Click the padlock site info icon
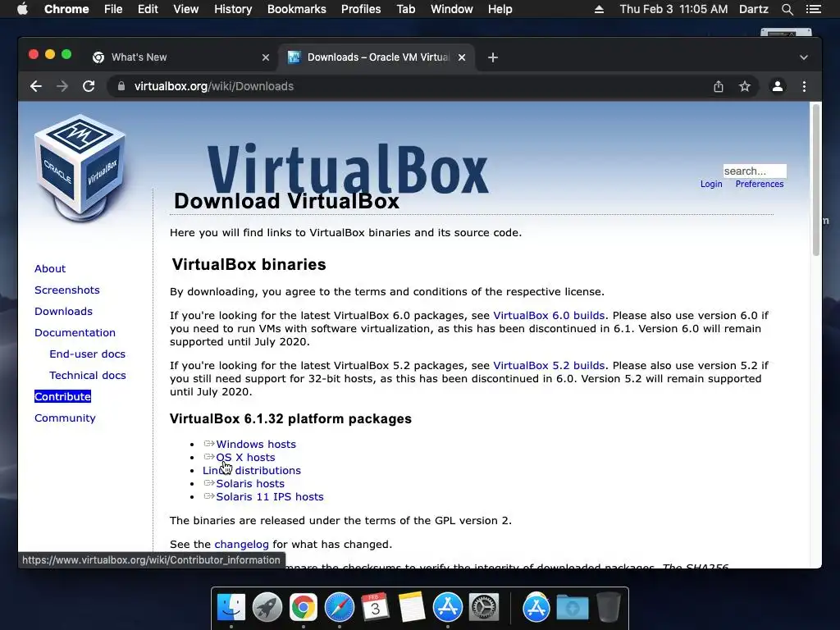This screenshot has height=630, width=840. coord(121,86)
